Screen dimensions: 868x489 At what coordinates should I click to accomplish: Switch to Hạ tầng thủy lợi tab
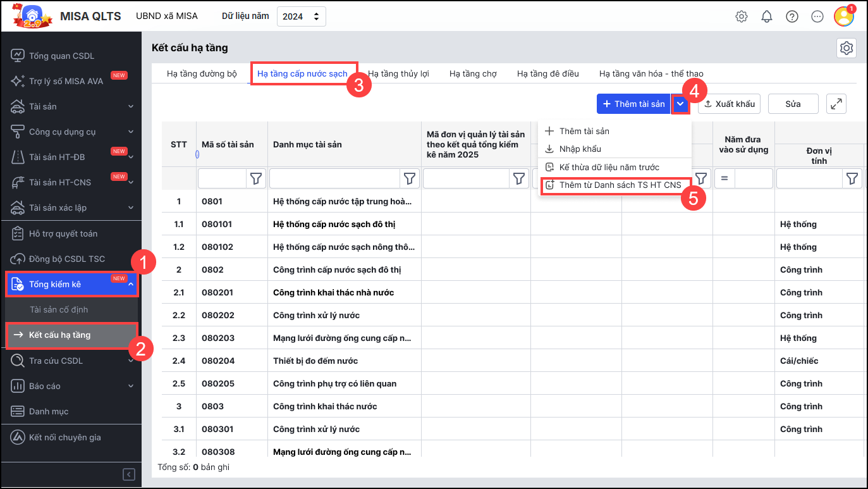point(398,73)
